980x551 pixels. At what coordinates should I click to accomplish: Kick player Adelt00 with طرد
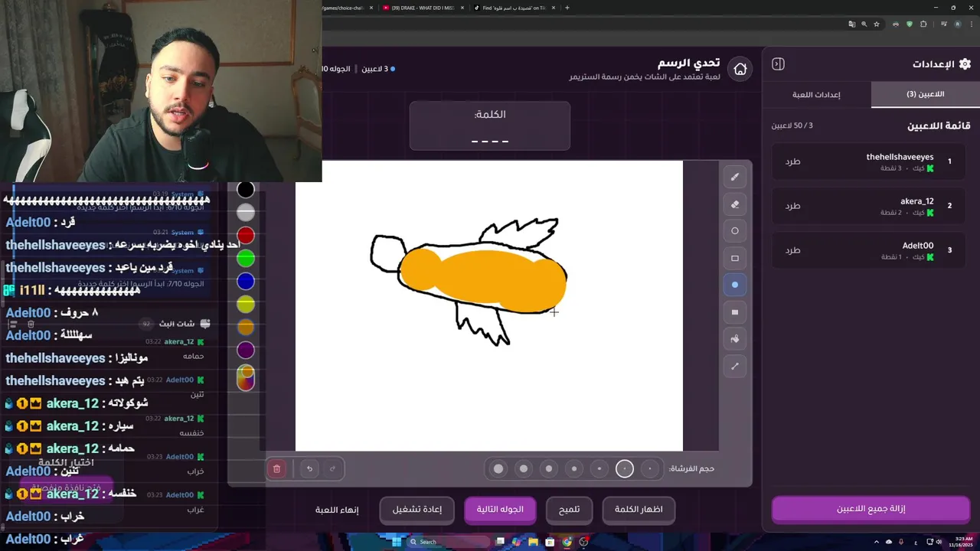(x=792, y=250)
